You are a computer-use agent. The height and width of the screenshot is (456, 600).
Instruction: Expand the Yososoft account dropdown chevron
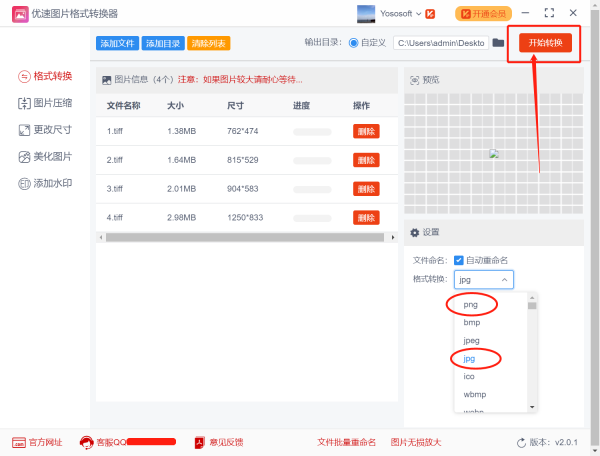pos(419,14)
